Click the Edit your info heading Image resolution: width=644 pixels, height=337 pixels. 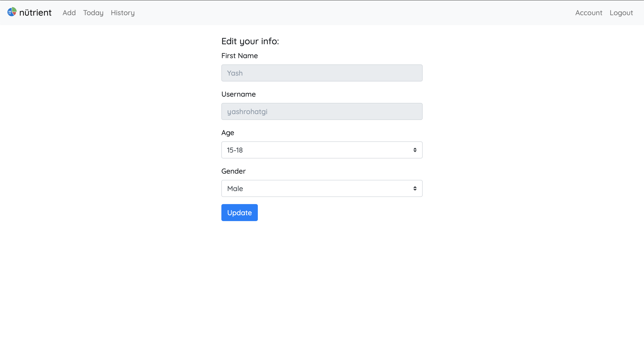(x=250, y=41)
